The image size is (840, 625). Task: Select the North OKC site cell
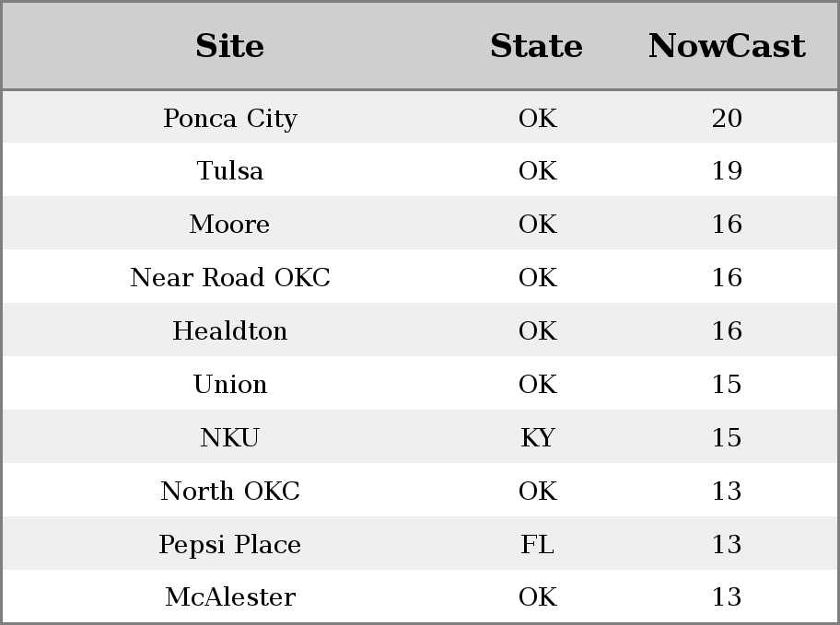tap(230, 491)
